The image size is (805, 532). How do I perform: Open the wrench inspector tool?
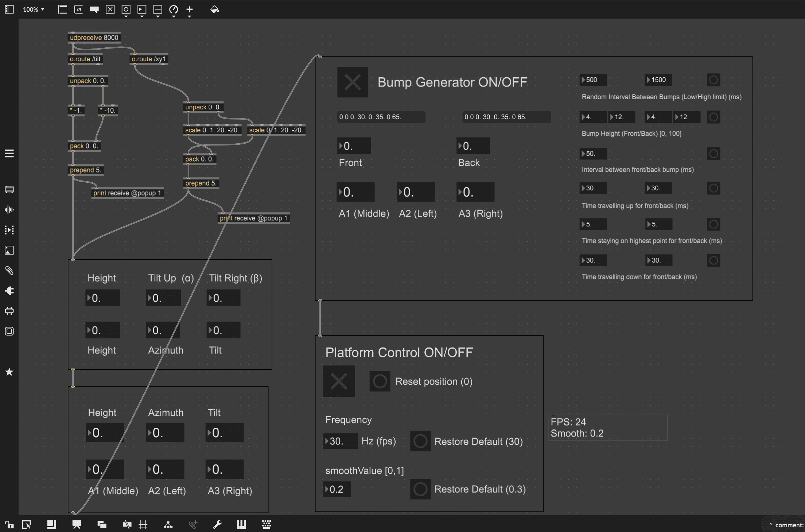click(x=217, y=525)
